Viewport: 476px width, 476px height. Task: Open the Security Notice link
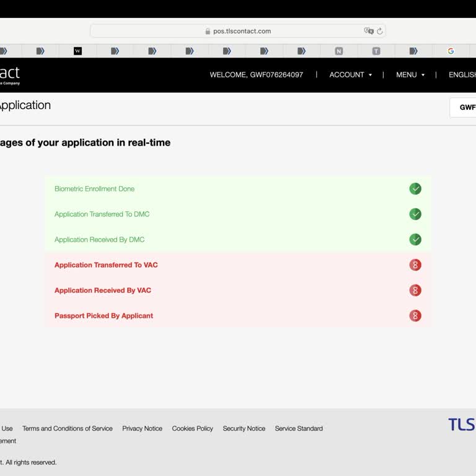[244, 428]
